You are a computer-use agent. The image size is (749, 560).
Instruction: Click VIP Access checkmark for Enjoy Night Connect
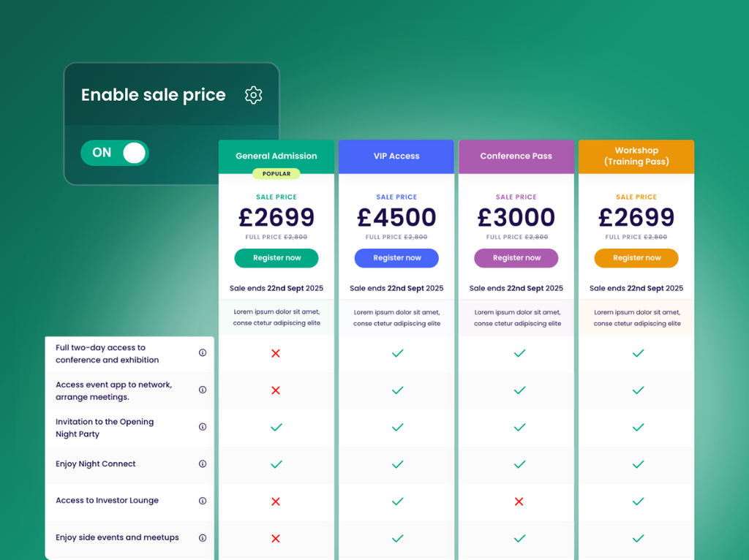[397, 464]
